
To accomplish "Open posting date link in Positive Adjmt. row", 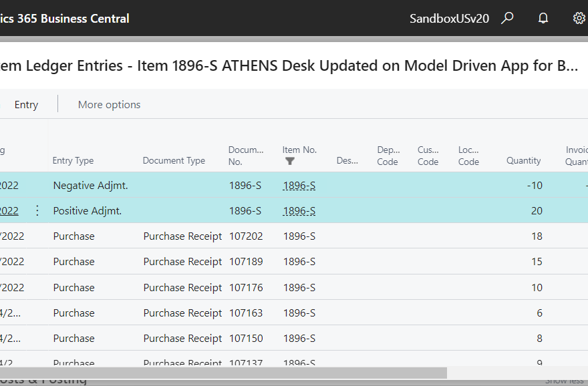I will pos(9,211).
